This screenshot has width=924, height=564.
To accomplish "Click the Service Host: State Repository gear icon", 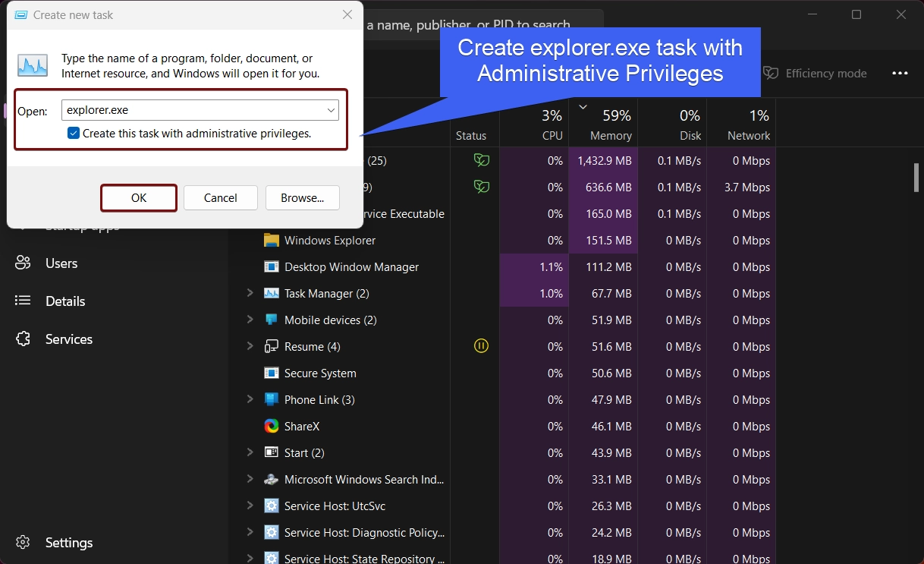I will point(272,558).
